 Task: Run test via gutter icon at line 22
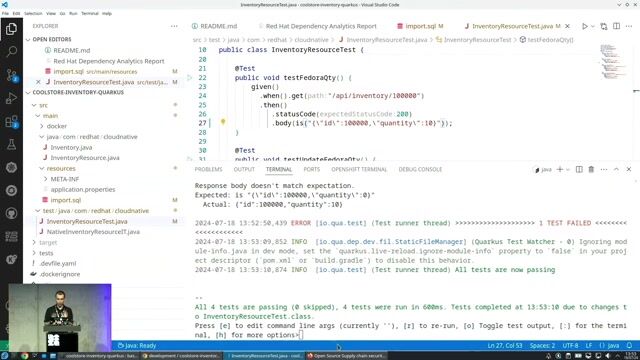coord(189,78)
